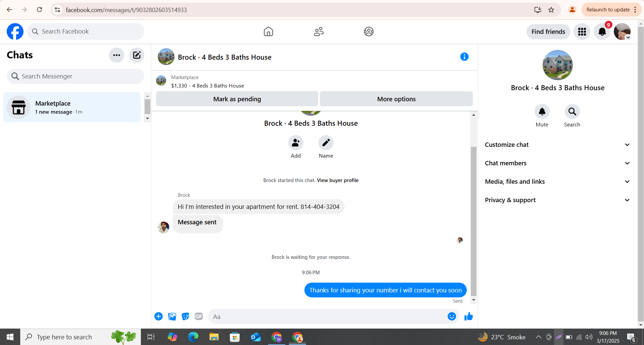This screenshot has width=644, height=345.
Task: Open the Windows Start menu
Action: click(10, 337)
